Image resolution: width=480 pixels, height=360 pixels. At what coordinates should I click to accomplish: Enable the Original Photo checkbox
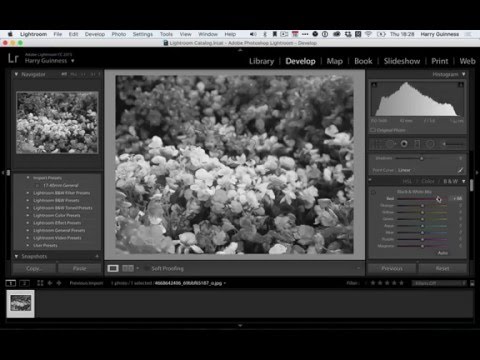click(x=373, y=130)
